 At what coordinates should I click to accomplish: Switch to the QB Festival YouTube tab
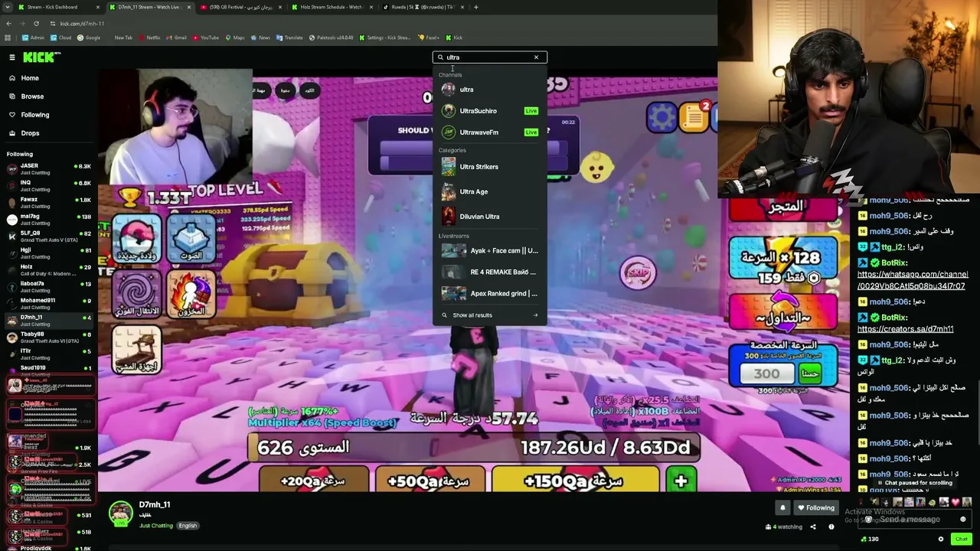click(x=240, y=8)
